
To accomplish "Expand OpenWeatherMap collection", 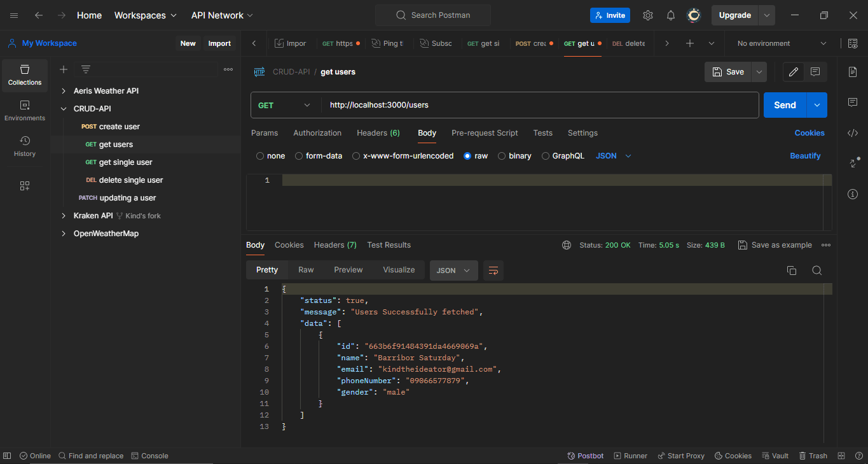I will pos(64,234).
